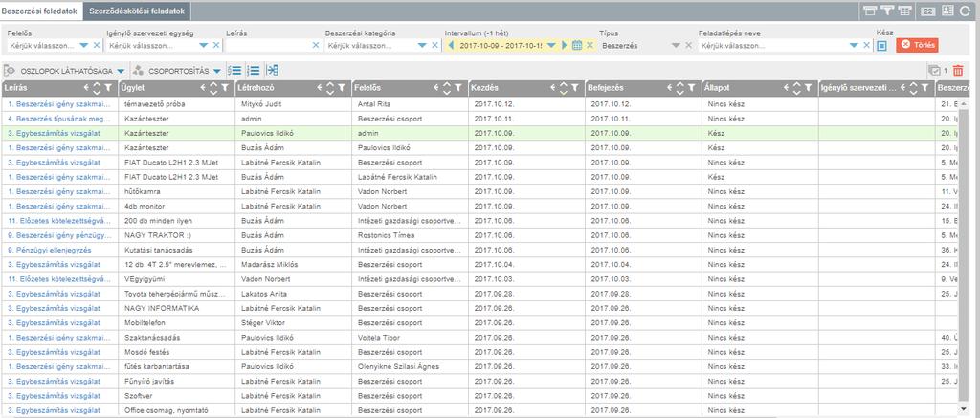Go to next week in Intervallum

click(x=565, y=46)
